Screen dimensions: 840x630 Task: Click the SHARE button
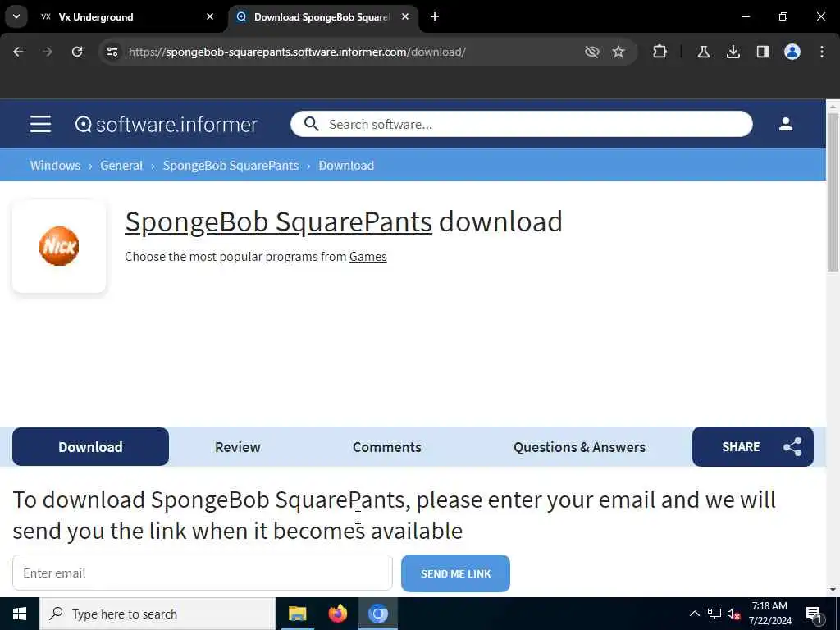(753, 447)
